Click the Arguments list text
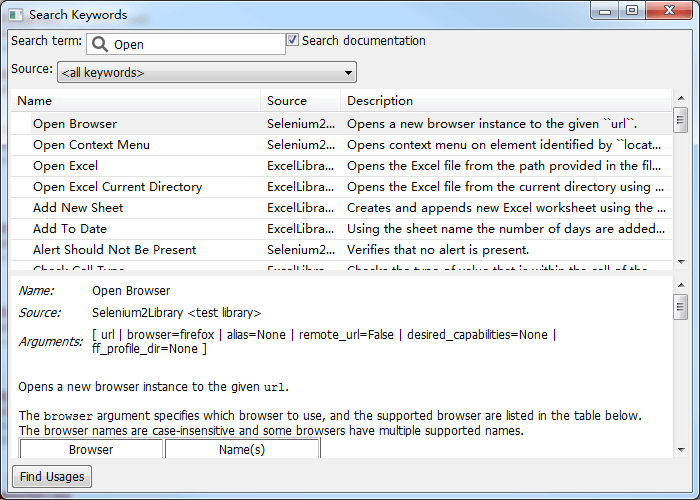The height and width of the screenshot is (500, 700). pos(324,342)
